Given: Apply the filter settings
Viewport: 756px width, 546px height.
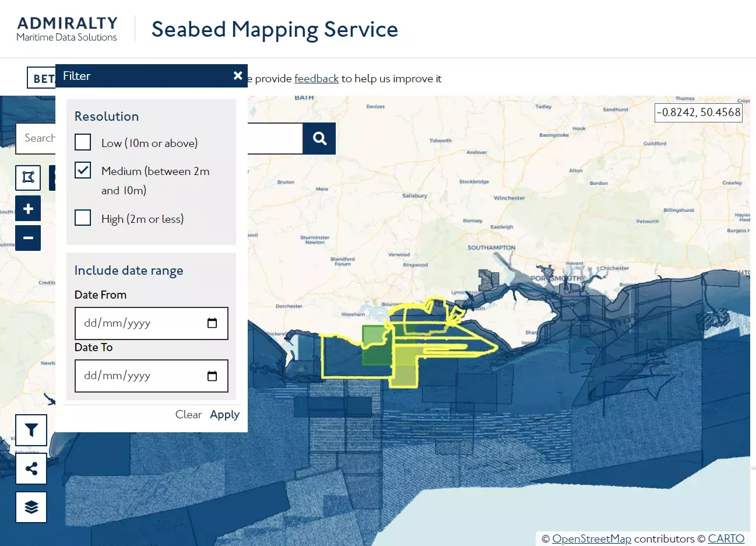Looking at the screenshot, I should coord(224,414).
